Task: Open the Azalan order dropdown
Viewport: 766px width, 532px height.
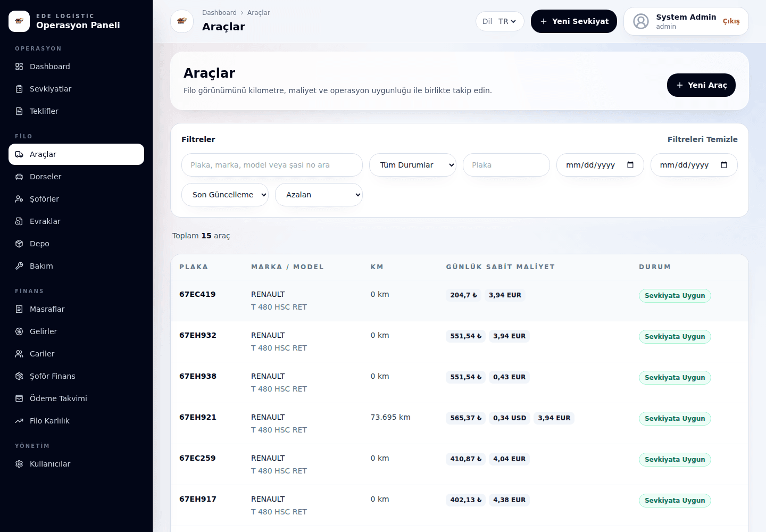Action: click(319, 195)
